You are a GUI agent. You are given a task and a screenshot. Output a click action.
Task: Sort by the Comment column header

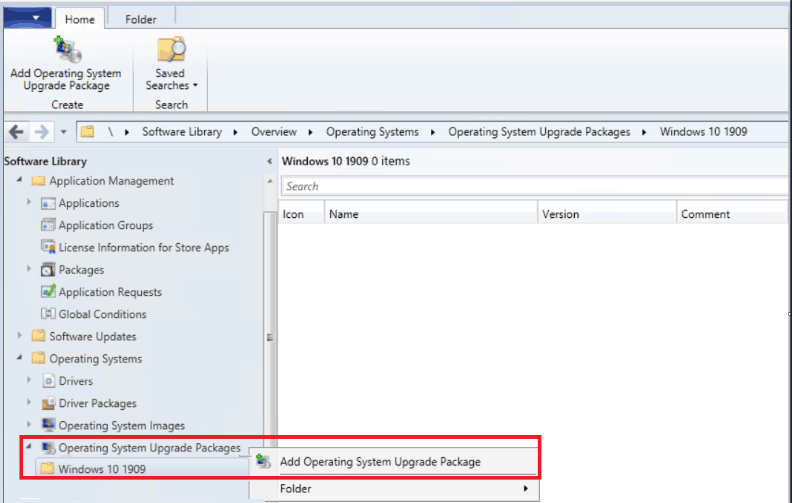click(732, 214)
